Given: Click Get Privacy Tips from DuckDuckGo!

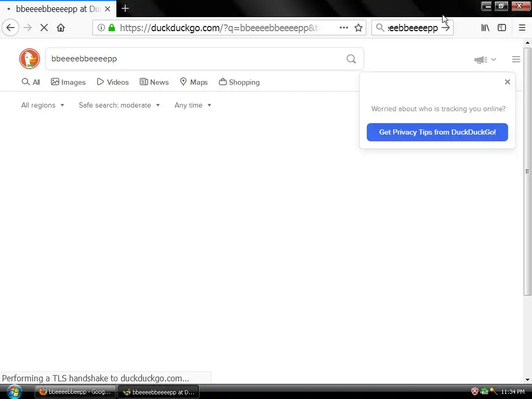Looking at the screenshot, I should pyautogui.click(x=437, y=132).
